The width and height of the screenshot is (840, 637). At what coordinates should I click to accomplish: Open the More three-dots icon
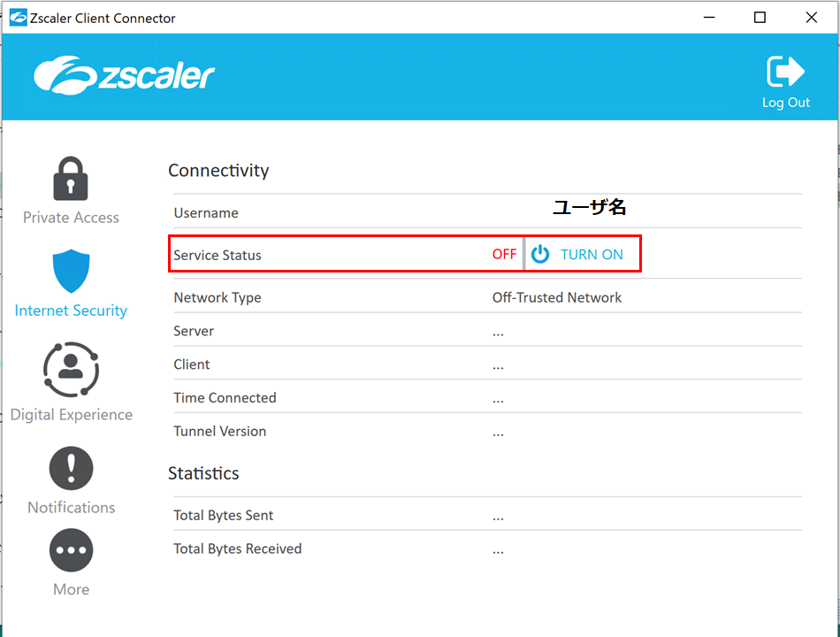click(x=71, y=550)
